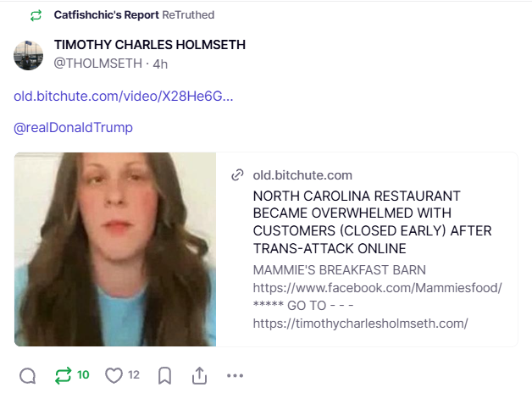Open the poster's round avatar picture
The width and height of the screenshot is (532, 393).
point(28,55)
